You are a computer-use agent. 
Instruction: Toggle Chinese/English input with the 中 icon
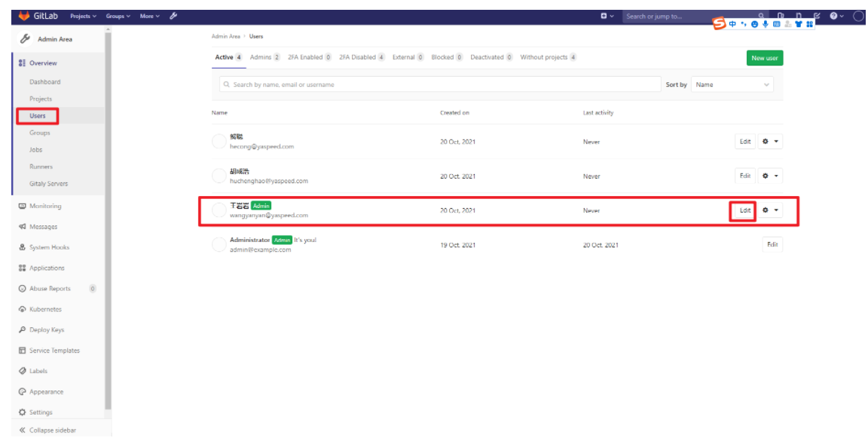pos(732,25)
